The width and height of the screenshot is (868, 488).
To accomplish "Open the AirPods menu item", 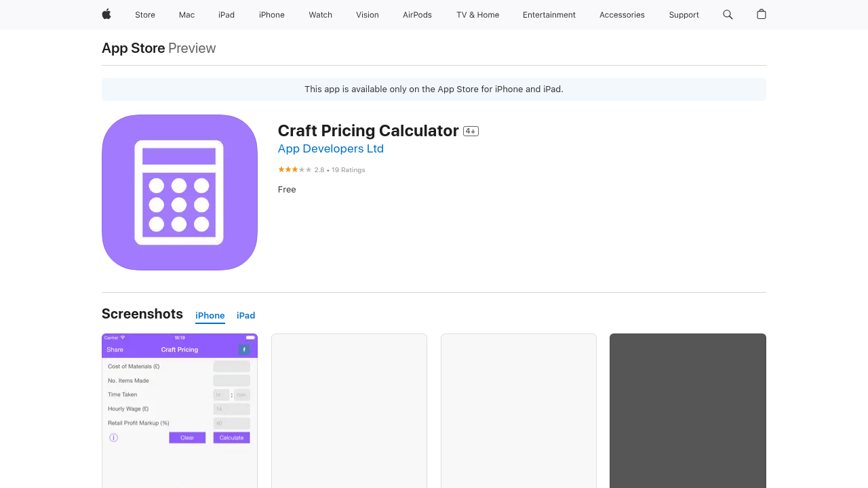I will click(417, 15).
